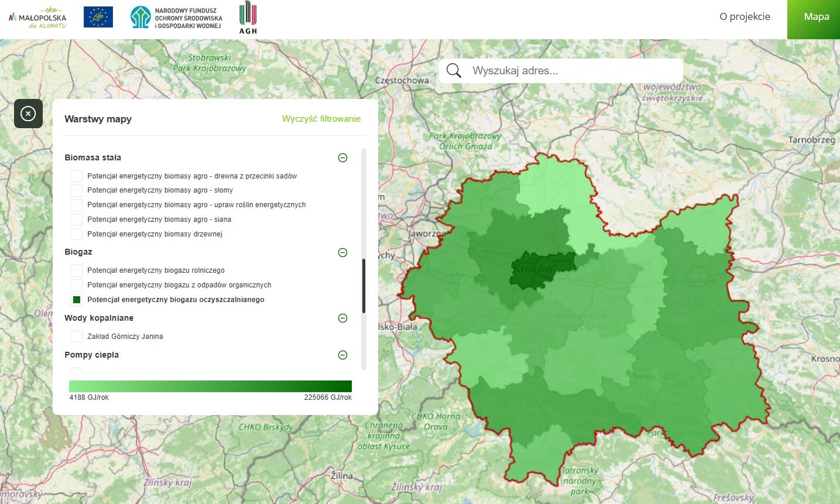Screen dimensions: 840x504
Task: Click Wyczyść filtrowanie link
Action: [x=321, y=119]
